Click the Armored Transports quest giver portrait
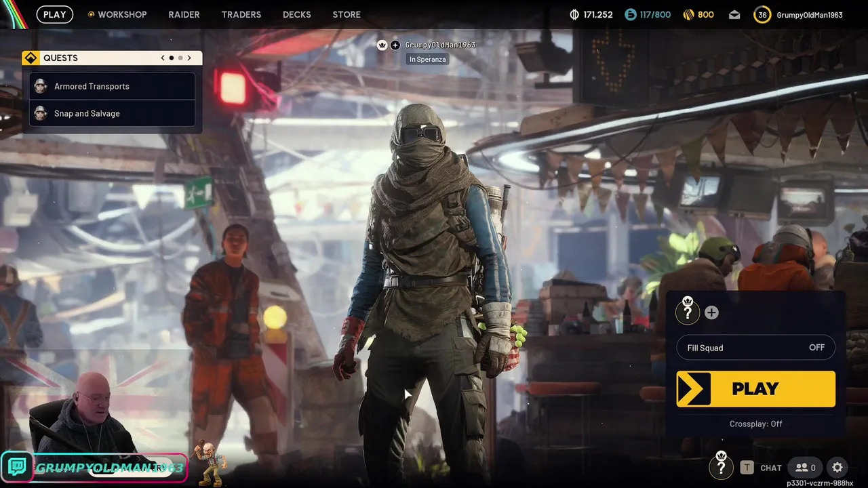The width and height of the screenshot is (868, 488). (x=41, y=86)
